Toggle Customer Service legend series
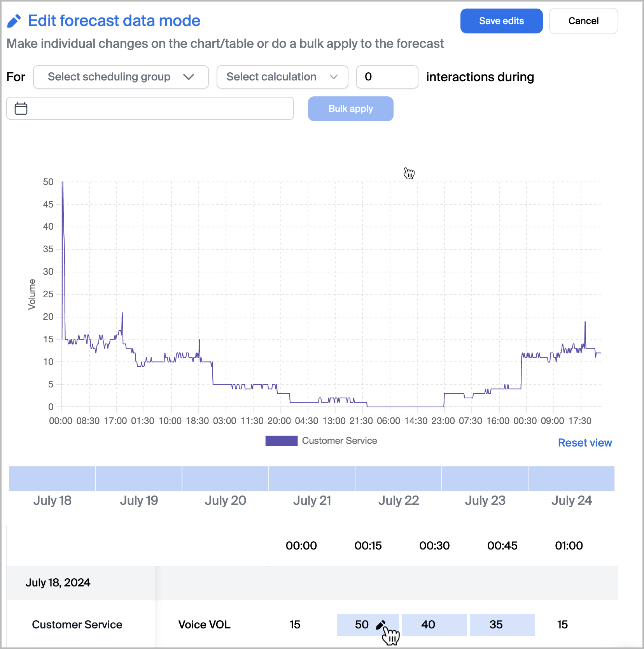 point(321,441)
